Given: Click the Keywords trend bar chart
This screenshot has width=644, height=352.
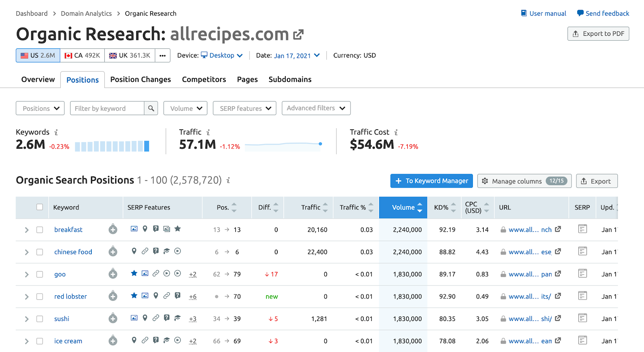Looking at the screenshot, I should coord(112,146).
